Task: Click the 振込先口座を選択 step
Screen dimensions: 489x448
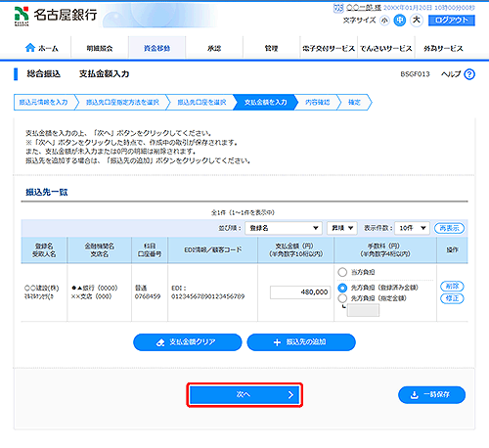Action: [x=201, y=103]
